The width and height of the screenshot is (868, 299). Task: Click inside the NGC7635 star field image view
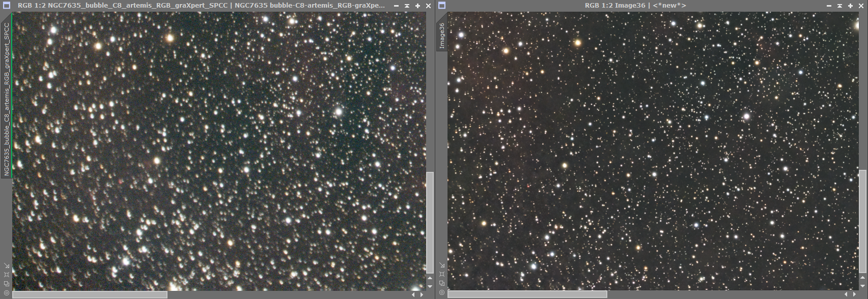click(219, 151)
